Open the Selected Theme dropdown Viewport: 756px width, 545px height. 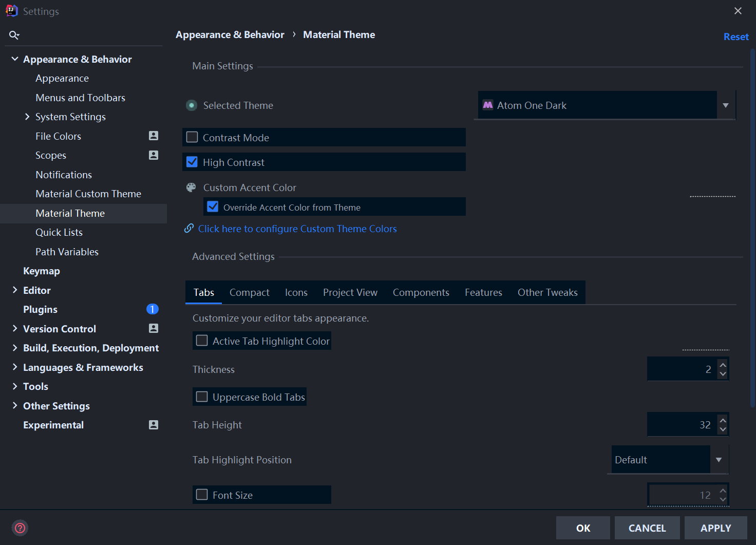(x=726, y=105)
